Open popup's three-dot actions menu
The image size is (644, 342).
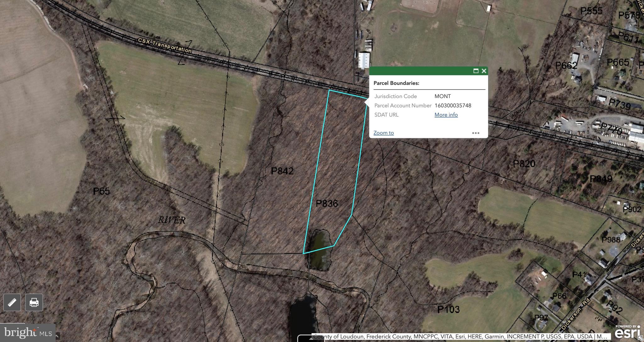tap(475, 133)
